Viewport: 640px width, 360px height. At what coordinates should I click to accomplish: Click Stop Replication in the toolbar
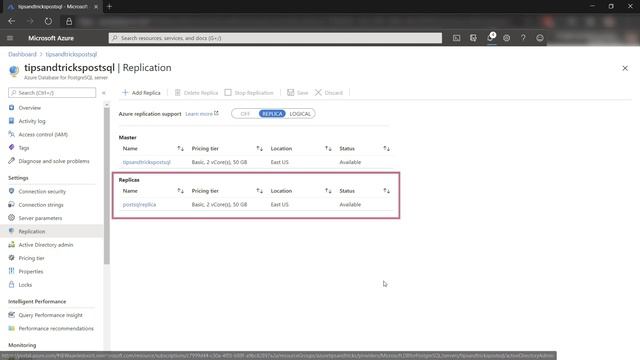(249, 93)
